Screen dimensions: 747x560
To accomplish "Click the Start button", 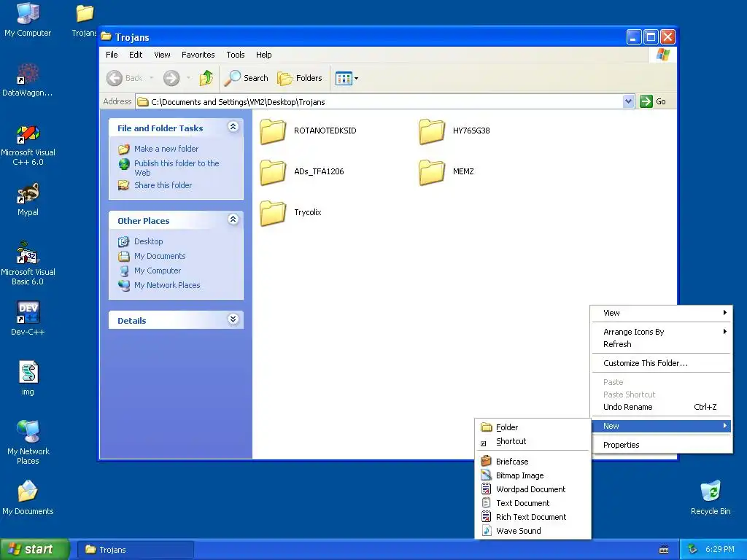I will point(34,549).
